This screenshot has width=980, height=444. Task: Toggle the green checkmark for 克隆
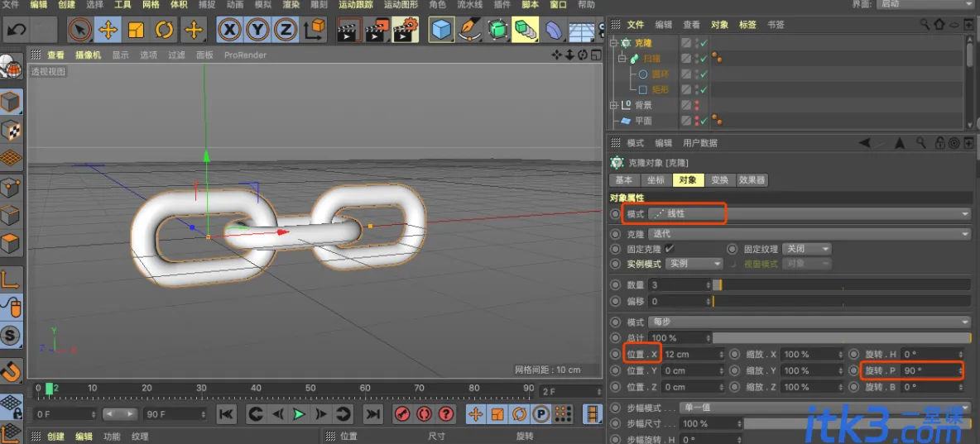[x=704, y=43]
